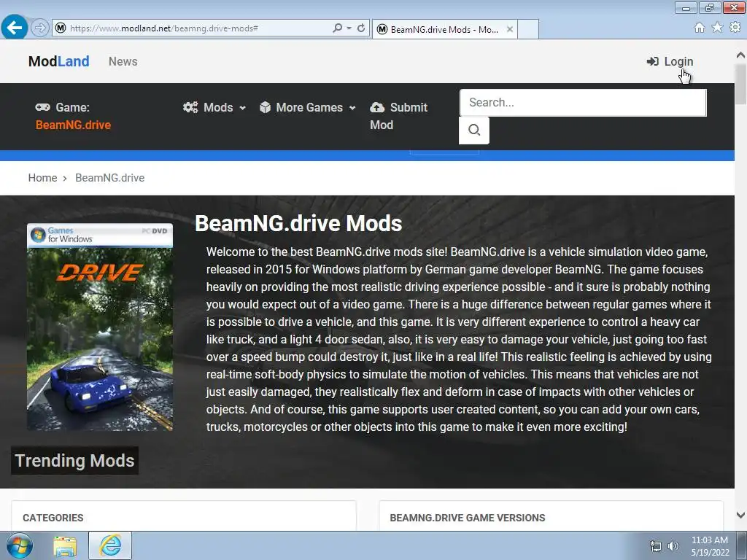The width and height of the screenshot is (747, 560).
Task: Close the BeamNG.drive Mods tab
Action: pyautogui.click(x=510, y=29)
